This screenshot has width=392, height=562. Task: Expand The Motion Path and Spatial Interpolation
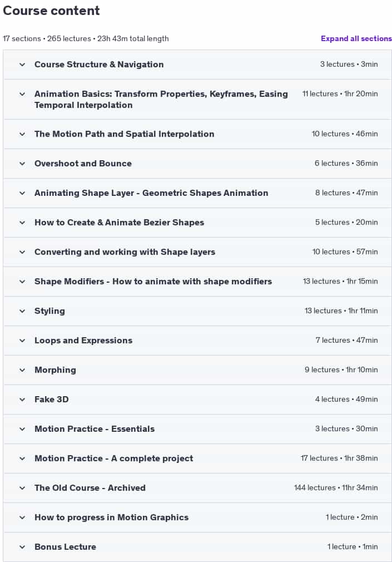[125, 134]
